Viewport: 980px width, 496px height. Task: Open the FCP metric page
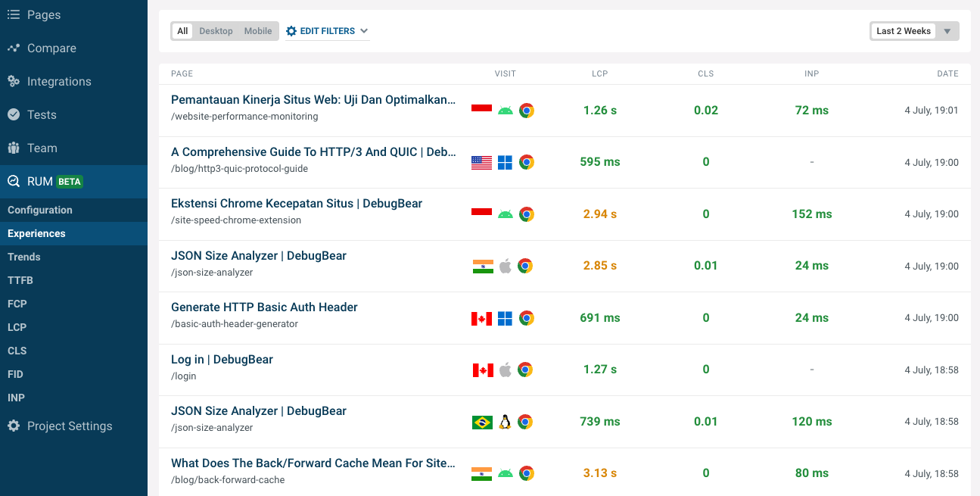point(73,304)
